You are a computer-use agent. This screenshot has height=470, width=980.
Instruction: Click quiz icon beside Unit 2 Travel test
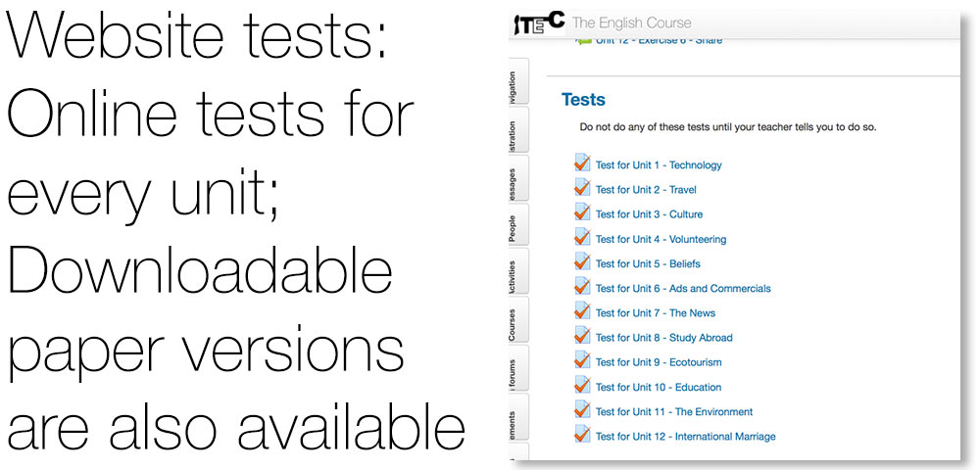pyautogui.click(x=582, y=188)
